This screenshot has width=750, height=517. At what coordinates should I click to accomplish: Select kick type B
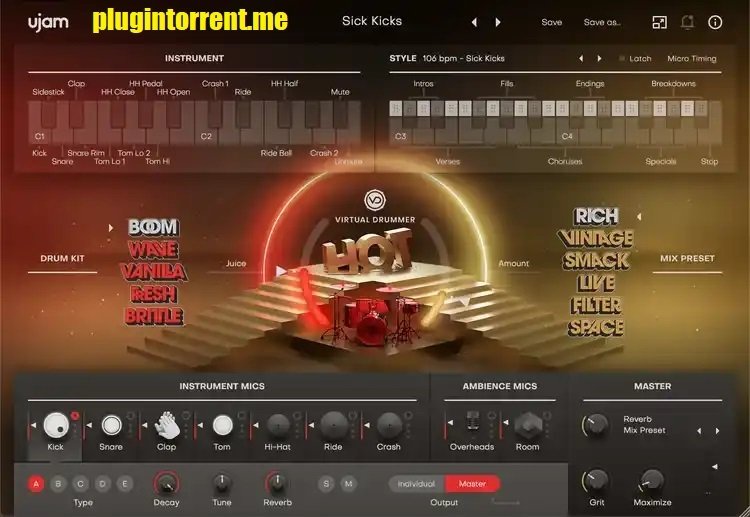tap(58, 484)
